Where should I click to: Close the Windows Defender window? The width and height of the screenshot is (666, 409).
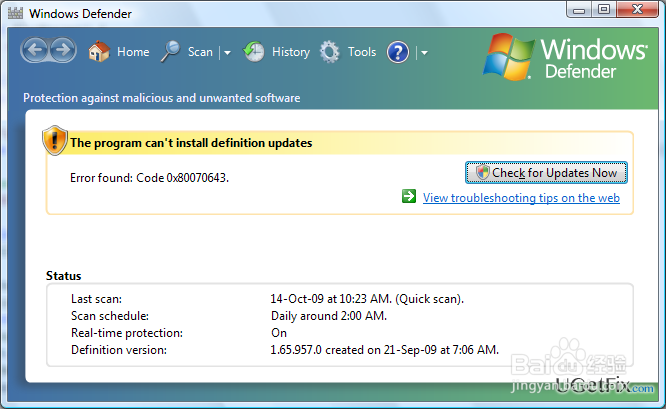click(x=638, y=10)
